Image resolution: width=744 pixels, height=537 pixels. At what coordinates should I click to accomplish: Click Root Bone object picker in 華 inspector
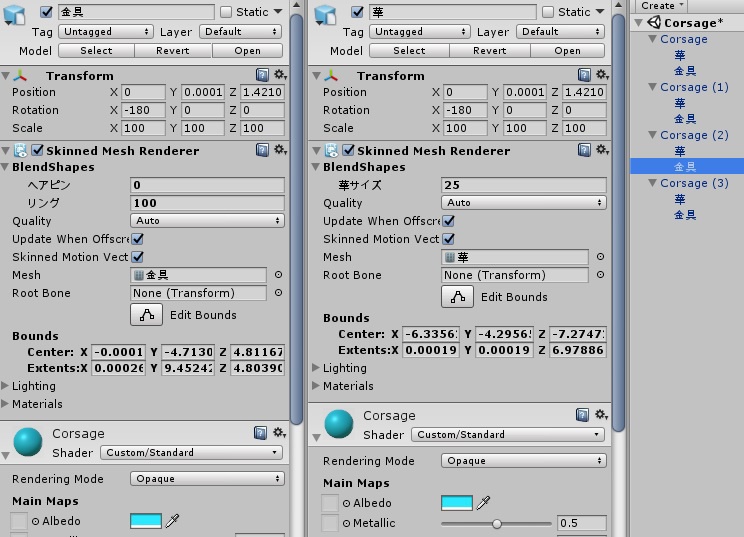(x=600, y=275)
